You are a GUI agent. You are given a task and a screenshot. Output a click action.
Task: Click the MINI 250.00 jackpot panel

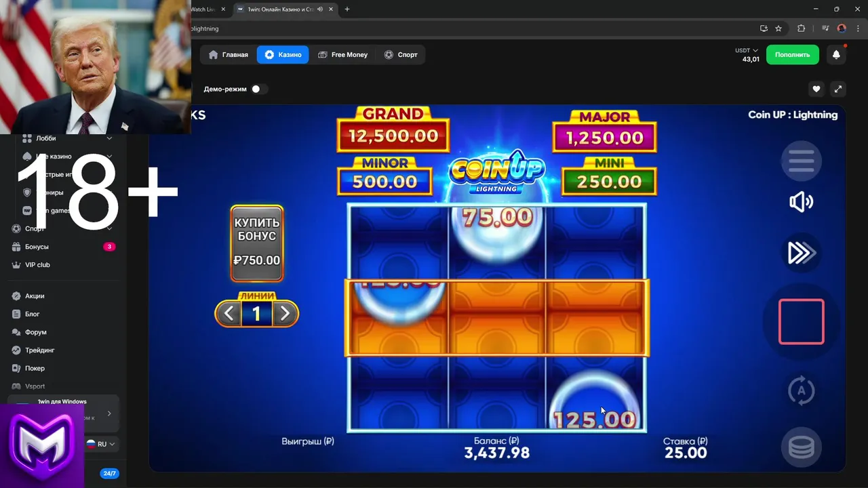(x=609, y=176)
